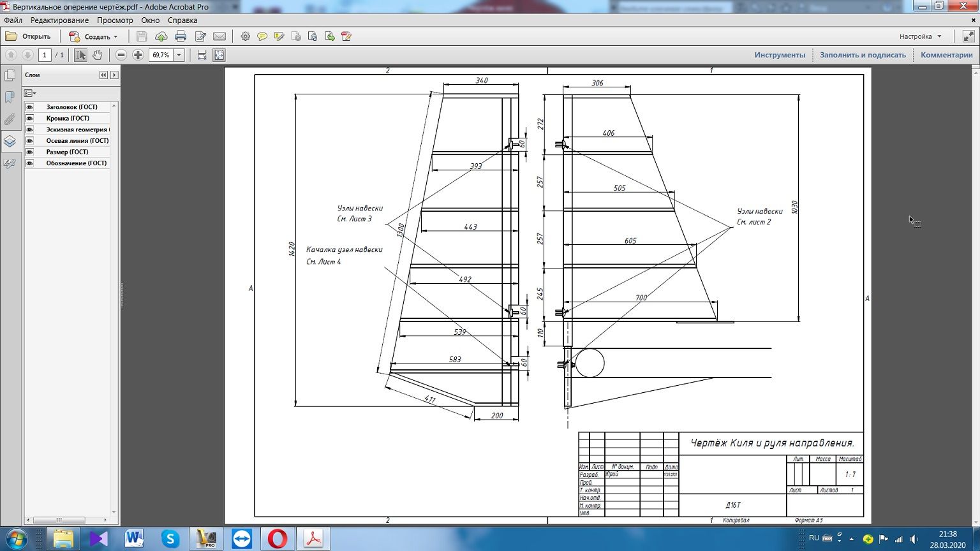
Task: Open the Настройка dropdown
Action: [920, 36]
